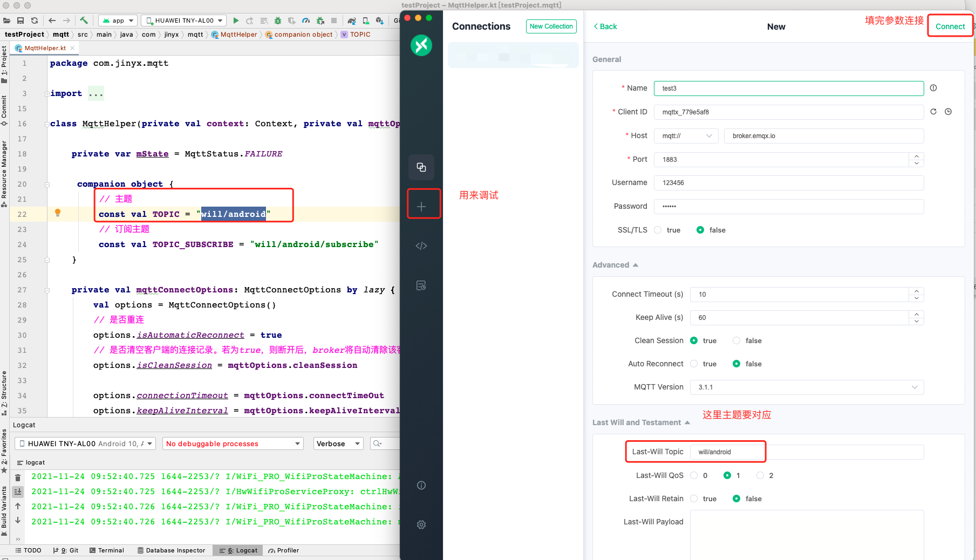Click the Save All disk icon

pyautogui.click(x=21, y=21)
